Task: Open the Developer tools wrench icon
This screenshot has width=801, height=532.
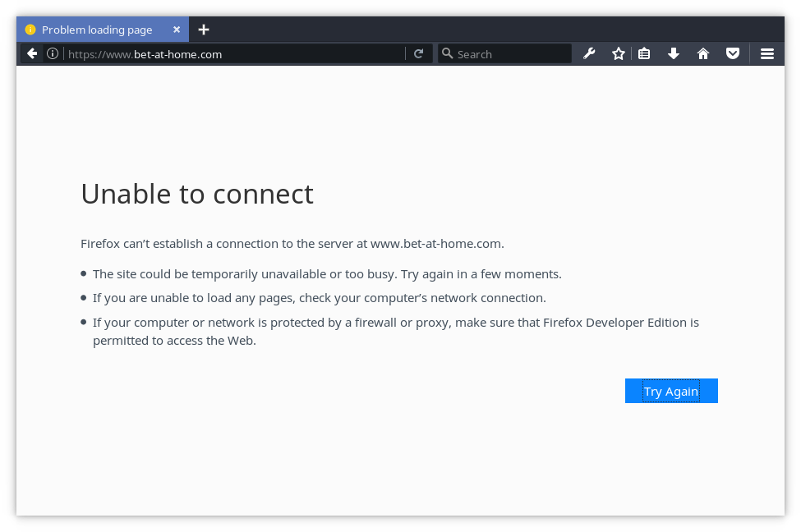Action: [x=589, y=53]
